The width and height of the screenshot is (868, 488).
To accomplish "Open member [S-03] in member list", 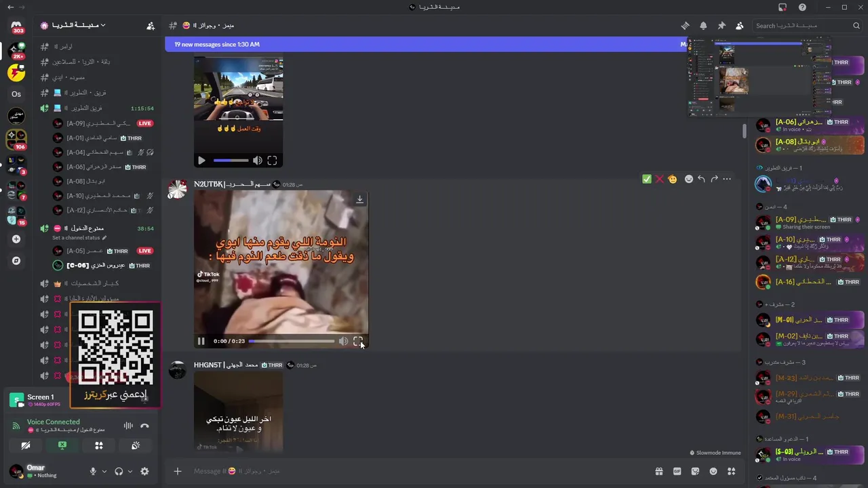I will pyautogui.click(x=809, y=455).
